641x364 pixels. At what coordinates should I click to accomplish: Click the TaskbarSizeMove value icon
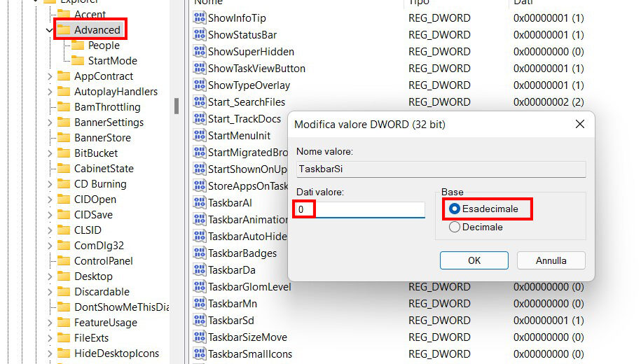tap(200, 337)
